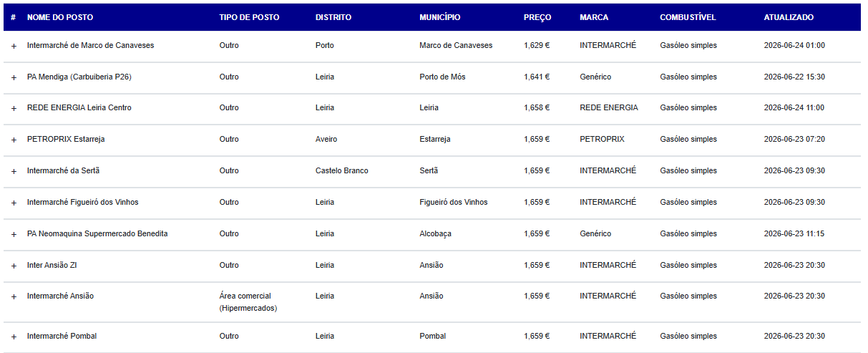
Task: Click the MUNICÍPIO column header
Action: (x=440, y=17)
